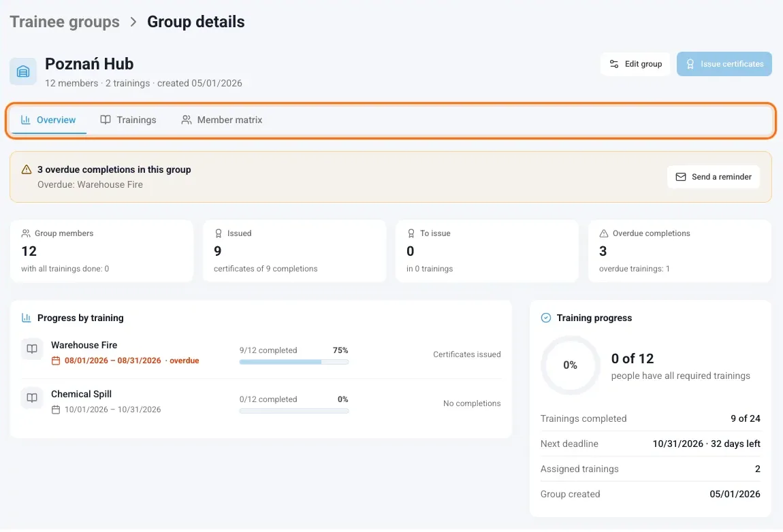Click the Group details heading
The image size is (783, 532).
tap(196, 22)
